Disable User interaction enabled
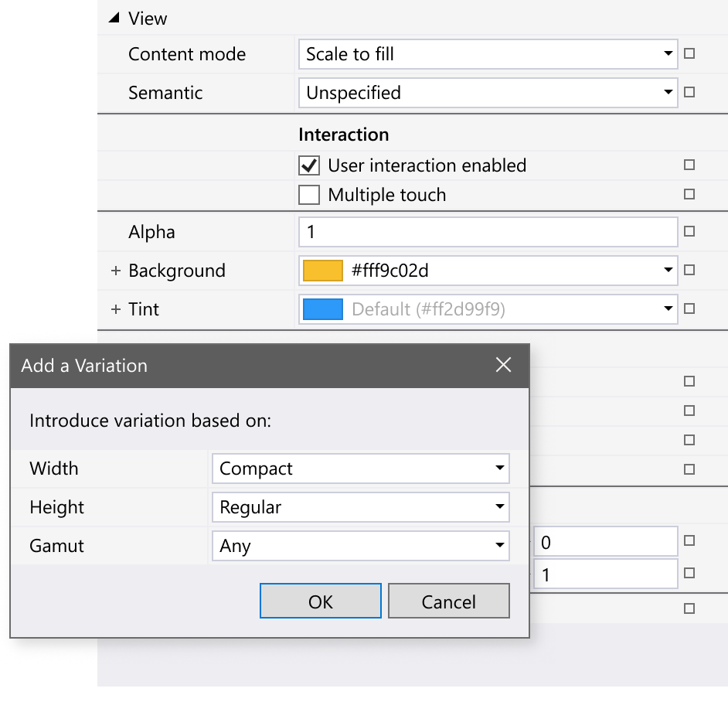 pyautogui.click(x=309, y=165)
